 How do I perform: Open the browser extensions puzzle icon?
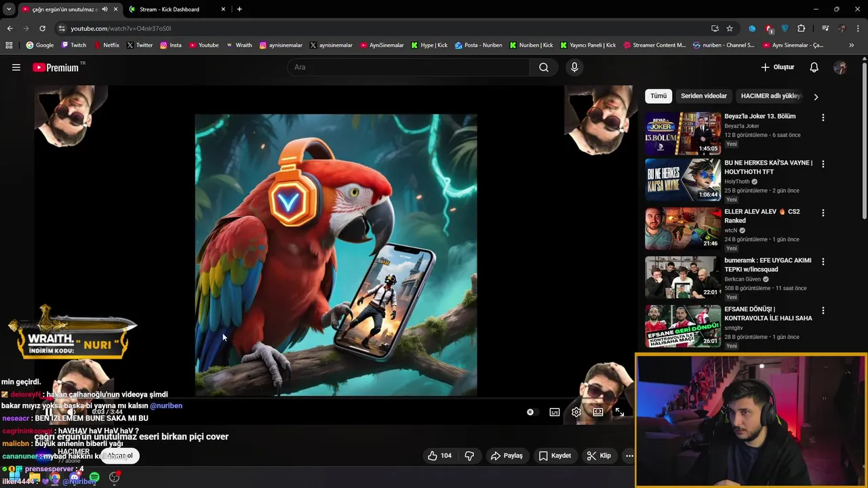click(x=802, y=28)
